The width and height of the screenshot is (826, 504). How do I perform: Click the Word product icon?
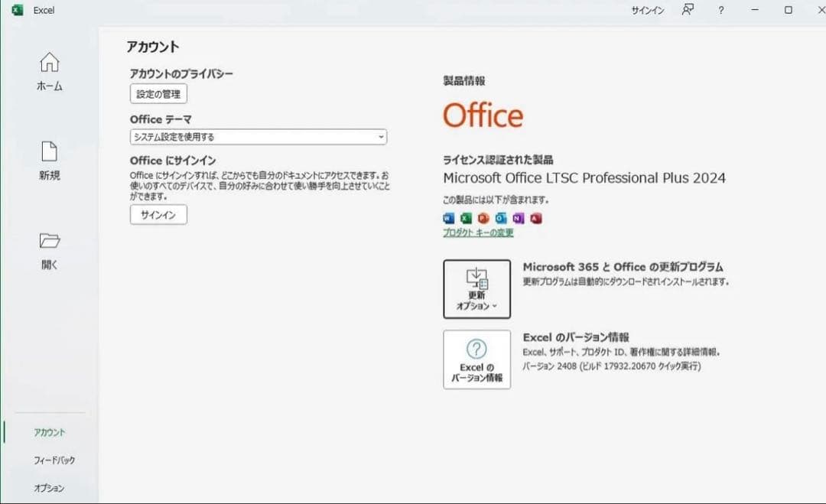point(449,218)
